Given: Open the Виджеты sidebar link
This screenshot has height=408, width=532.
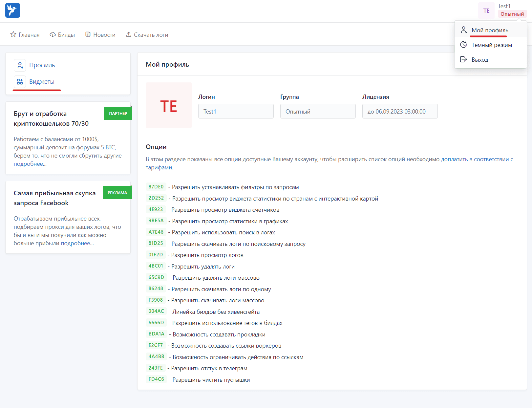Looking at the screenshot, I should [x=42, y=82].
